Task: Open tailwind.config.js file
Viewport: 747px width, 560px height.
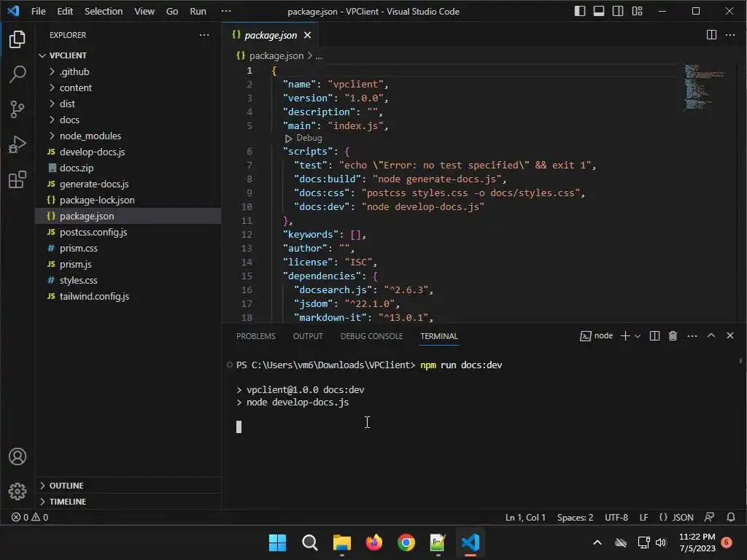Action: click(x=128, y=296)
